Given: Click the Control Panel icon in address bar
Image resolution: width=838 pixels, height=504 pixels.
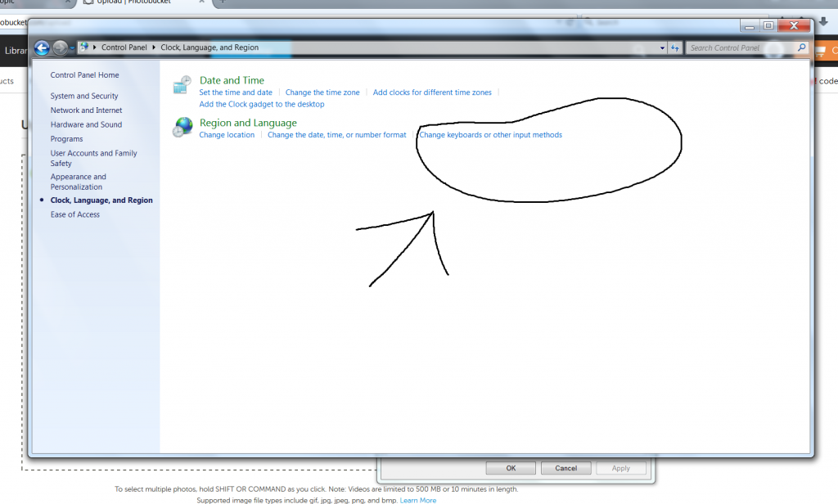Looking at the screenshot, I should 84,47.
